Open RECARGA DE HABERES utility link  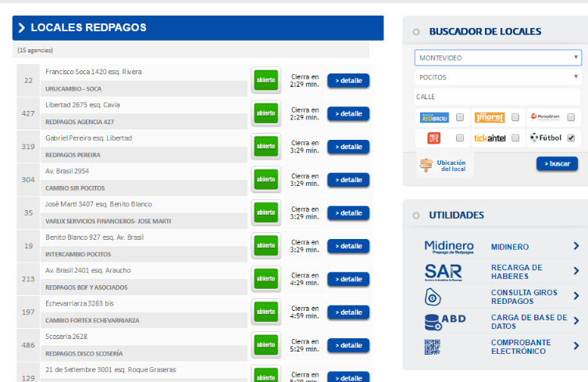pyautogui.click(x=517, y=272)
